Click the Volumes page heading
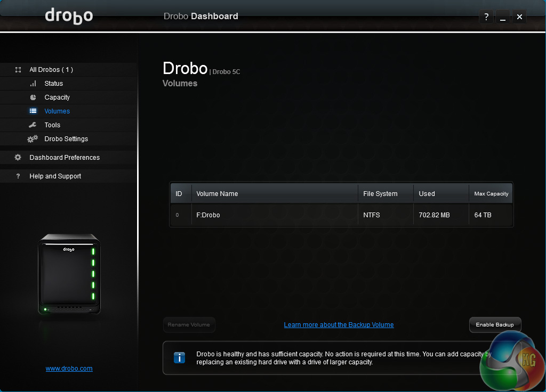 coord(180,84)
